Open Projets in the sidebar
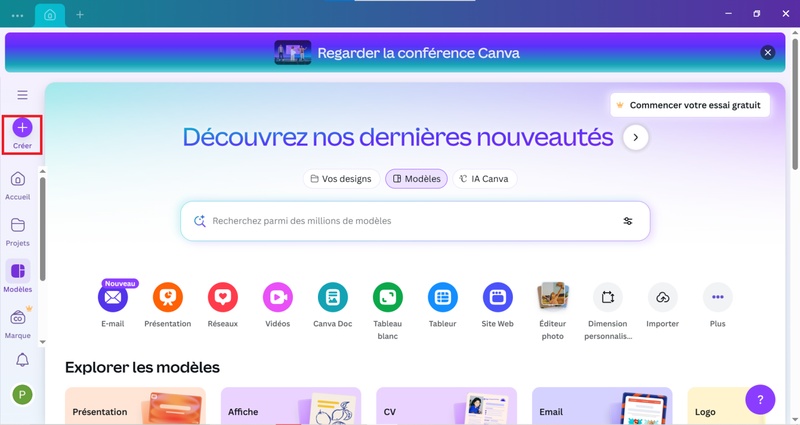This screenshot has width=800, height=425. click(x=18, y=232)
